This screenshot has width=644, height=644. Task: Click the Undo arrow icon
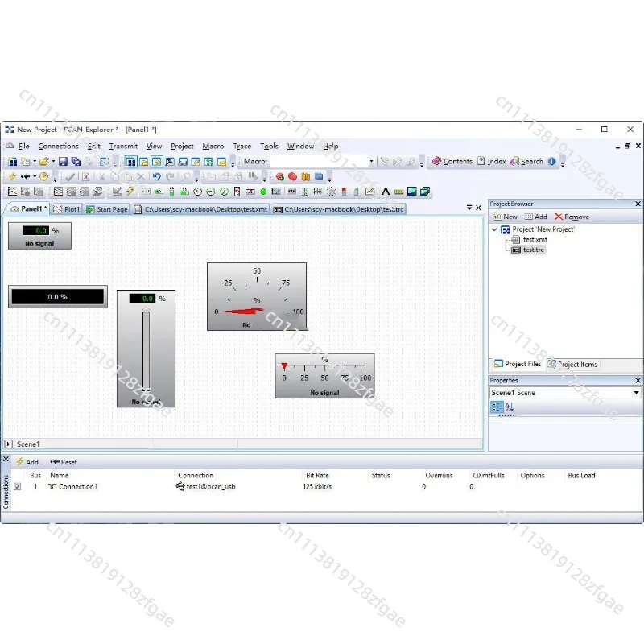[x=156, y=176]
